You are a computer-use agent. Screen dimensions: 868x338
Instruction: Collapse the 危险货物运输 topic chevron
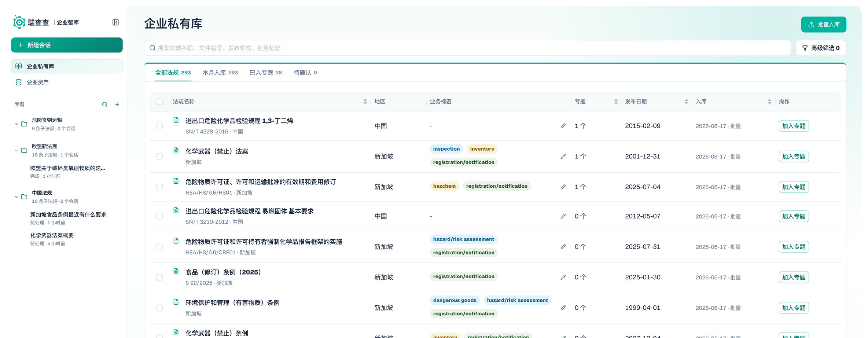[x=16, y=124]
